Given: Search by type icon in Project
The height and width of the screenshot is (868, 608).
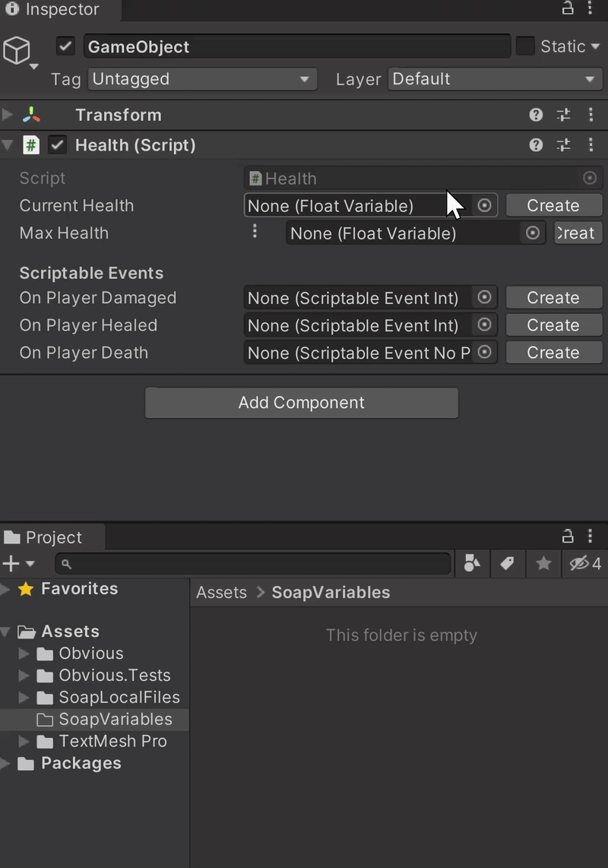Looking at the screenshot, I should (x=472, y=563).
